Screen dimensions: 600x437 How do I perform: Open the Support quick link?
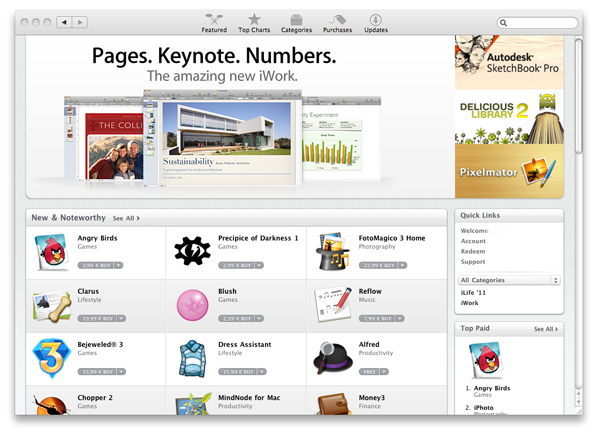(x=473, y=262)
